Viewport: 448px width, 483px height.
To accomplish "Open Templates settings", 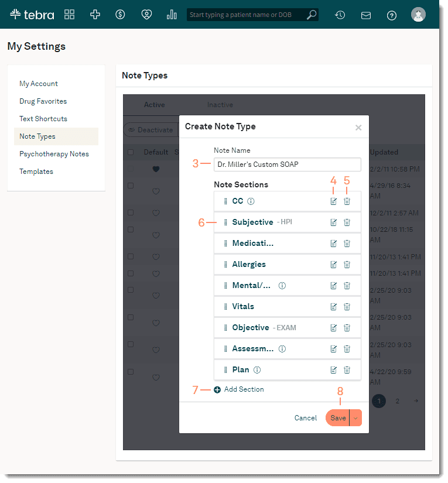I will point(36,172).
